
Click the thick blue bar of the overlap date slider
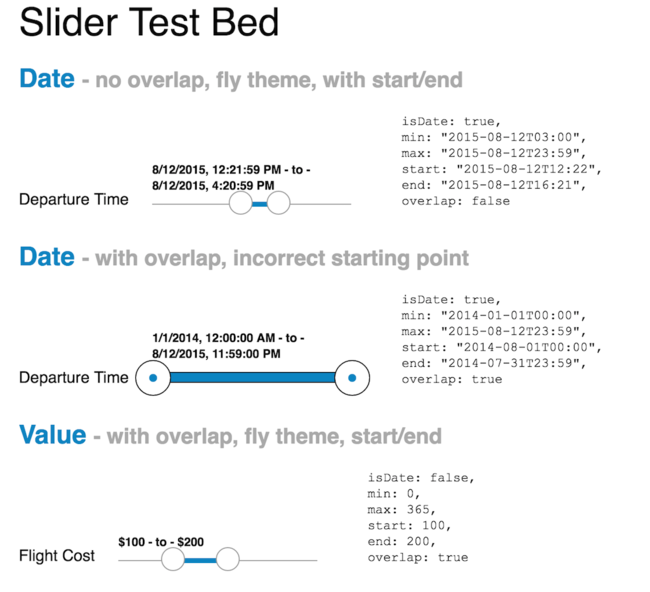pos(252,377)
